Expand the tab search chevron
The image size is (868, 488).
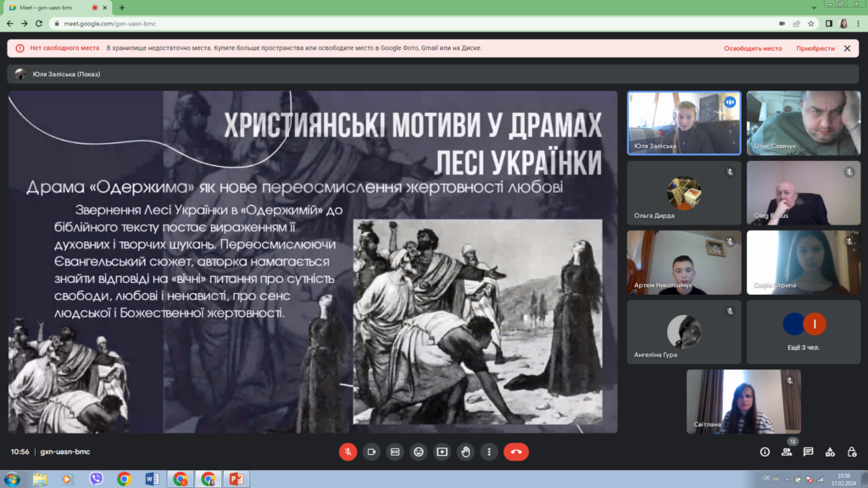[814, 8]
